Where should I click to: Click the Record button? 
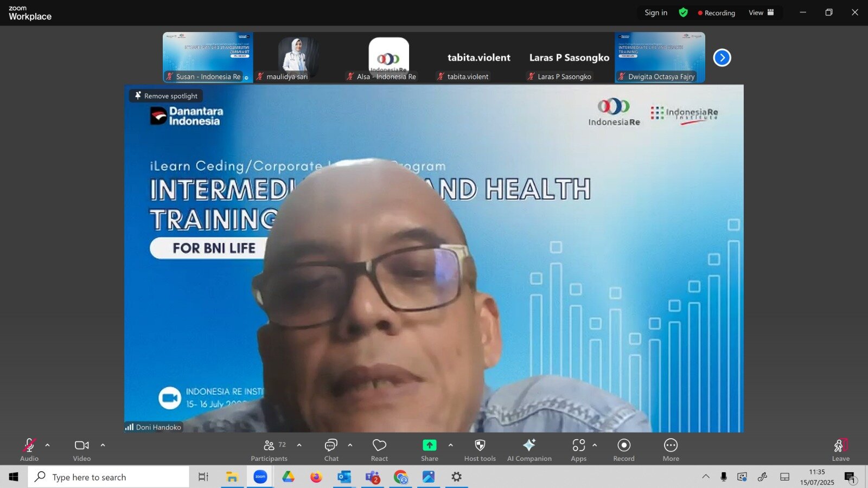click(x=624, y=450)
